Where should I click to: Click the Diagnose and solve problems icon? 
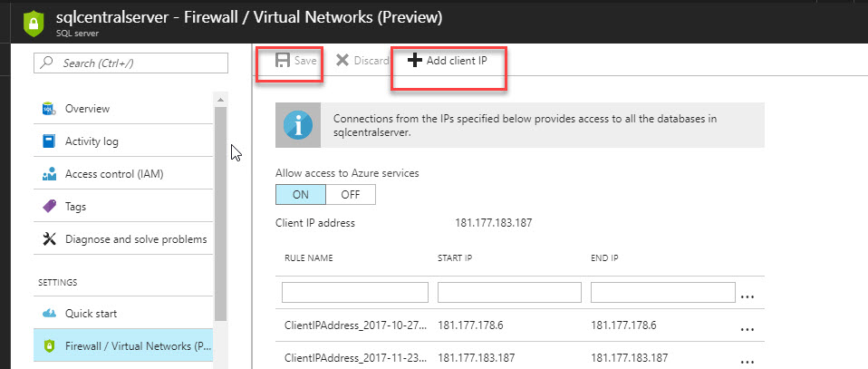click(x=50, y=239)
